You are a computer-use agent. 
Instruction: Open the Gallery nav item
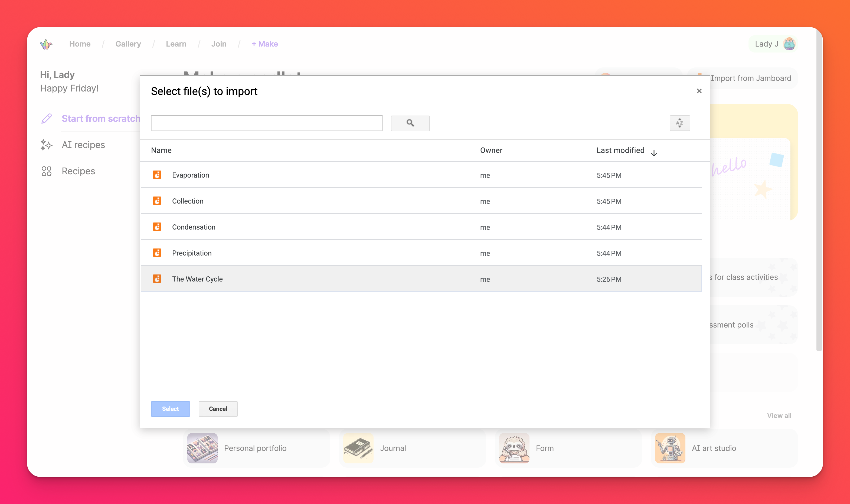128,44
